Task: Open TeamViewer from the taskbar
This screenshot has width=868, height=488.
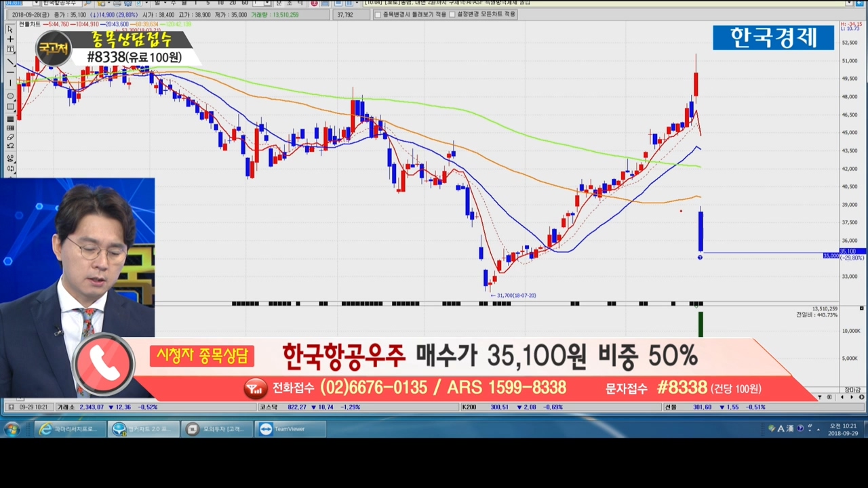Action: [291, 429]
